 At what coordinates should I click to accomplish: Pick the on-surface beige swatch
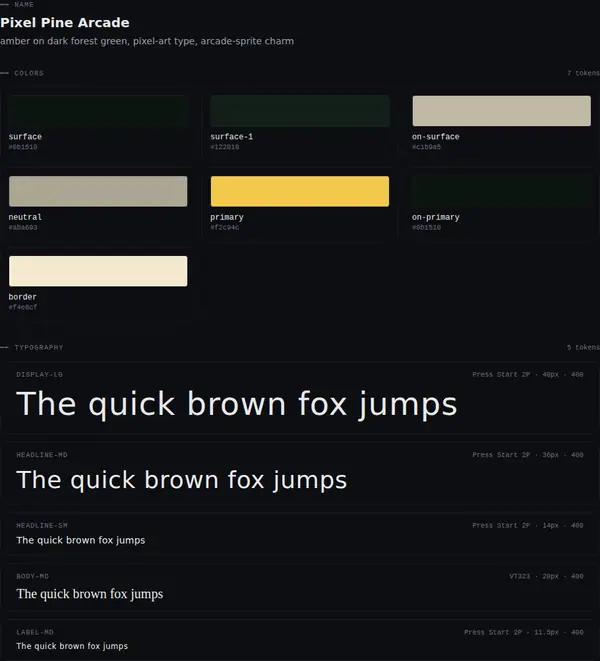(502, 111)
